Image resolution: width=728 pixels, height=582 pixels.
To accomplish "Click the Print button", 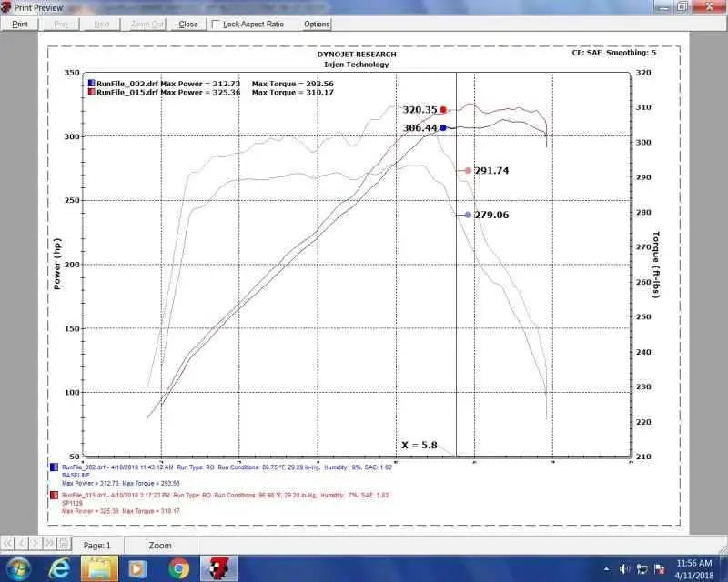I will coord(20,25).
